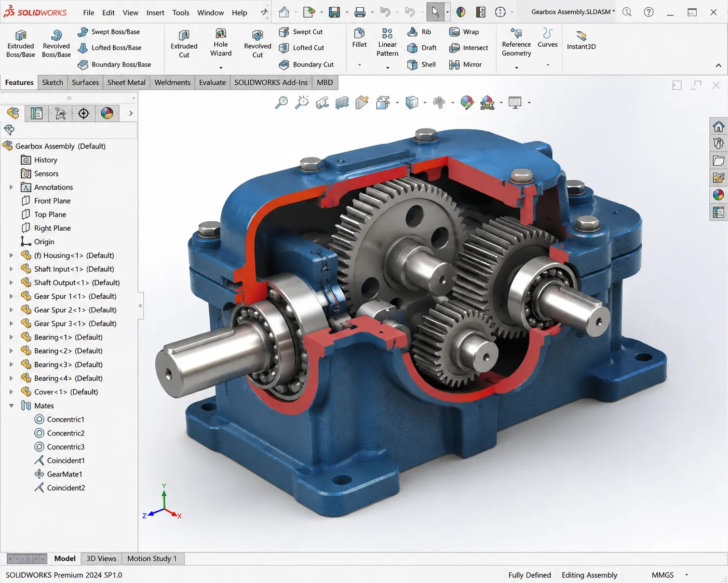Click the Curves tool
The height and width of the screenshot is (583, 728).
point(547,38)
